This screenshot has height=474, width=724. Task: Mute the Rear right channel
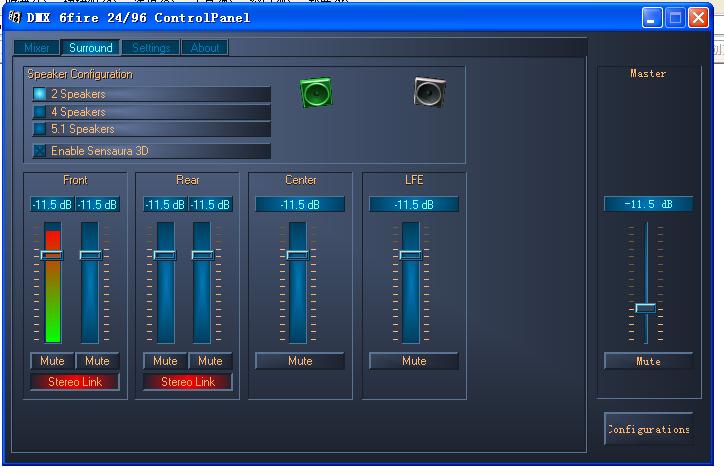click(210, 361)
